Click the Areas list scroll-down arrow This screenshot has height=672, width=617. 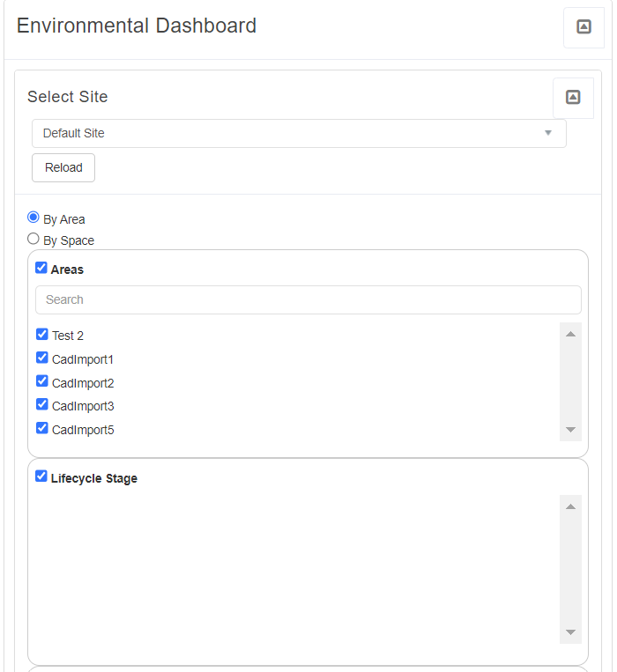(x=570, y=430)
